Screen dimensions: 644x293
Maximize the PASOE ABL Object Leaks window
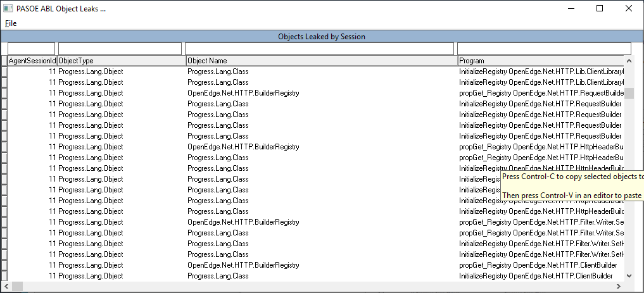[600, 8]
